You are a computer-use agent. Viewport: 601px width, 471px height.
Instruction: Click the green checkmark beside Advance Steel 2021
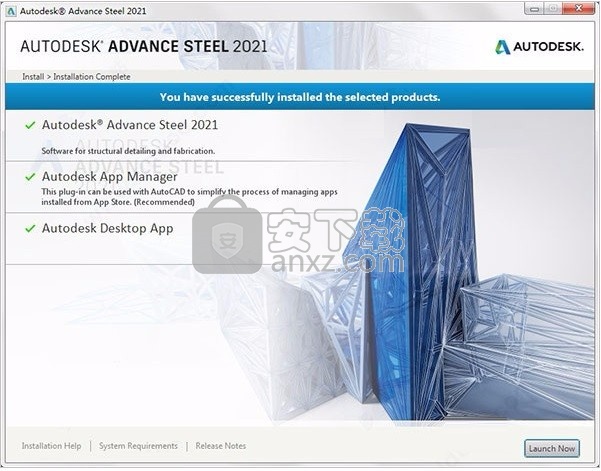30,125
